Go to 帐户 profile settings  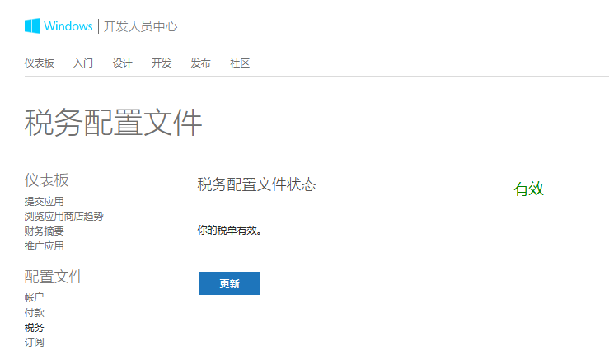point(34,297)
